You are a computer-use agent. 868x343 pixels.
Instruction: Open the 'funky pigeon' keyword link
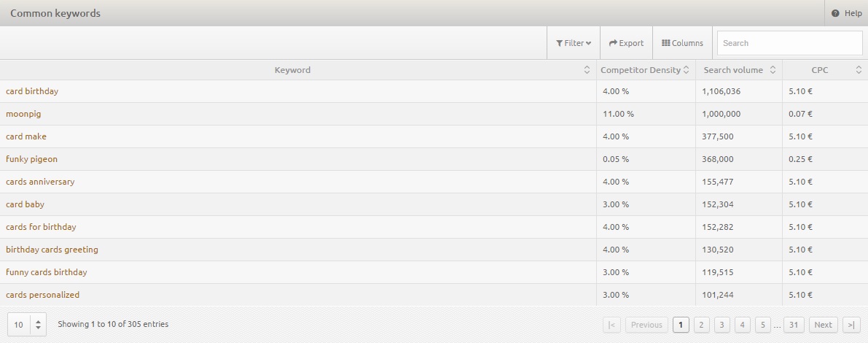[31, 159]
